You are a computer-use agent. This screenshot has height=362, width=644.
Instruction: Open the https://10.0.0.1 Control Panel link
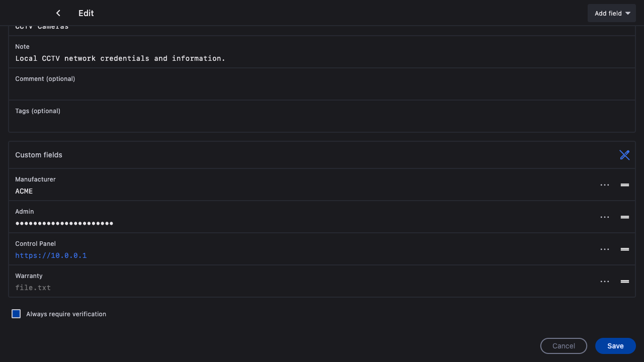tap(51, 255)
